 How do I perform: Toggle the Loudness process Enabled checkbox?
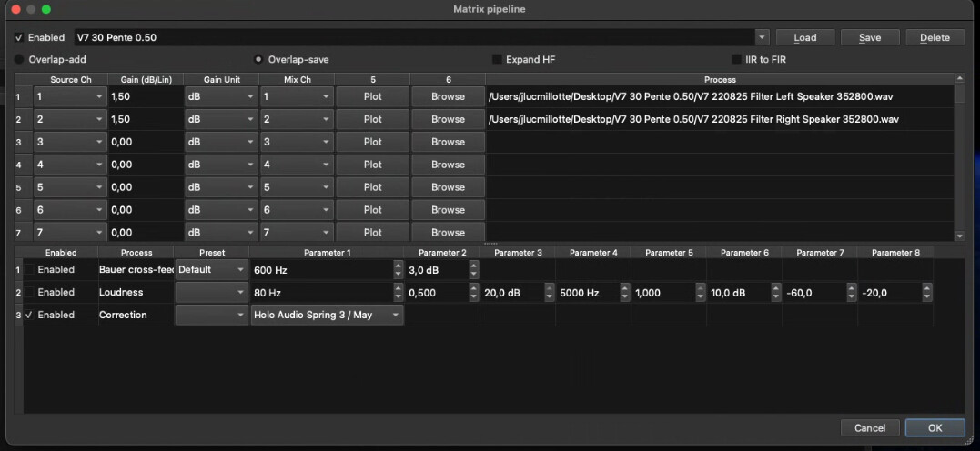click(30, 293)
